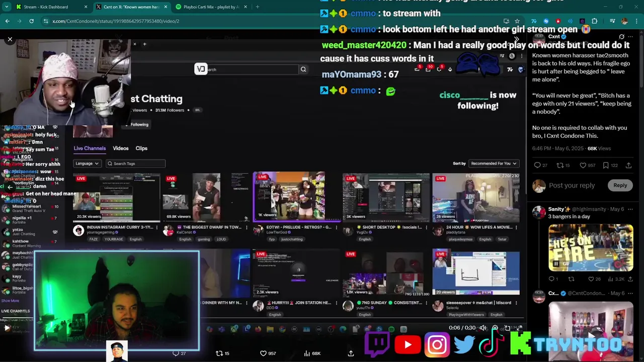This screenshot has width=644, height=362.
Task: Repost Sanity's reply
Action: point(571,279)
